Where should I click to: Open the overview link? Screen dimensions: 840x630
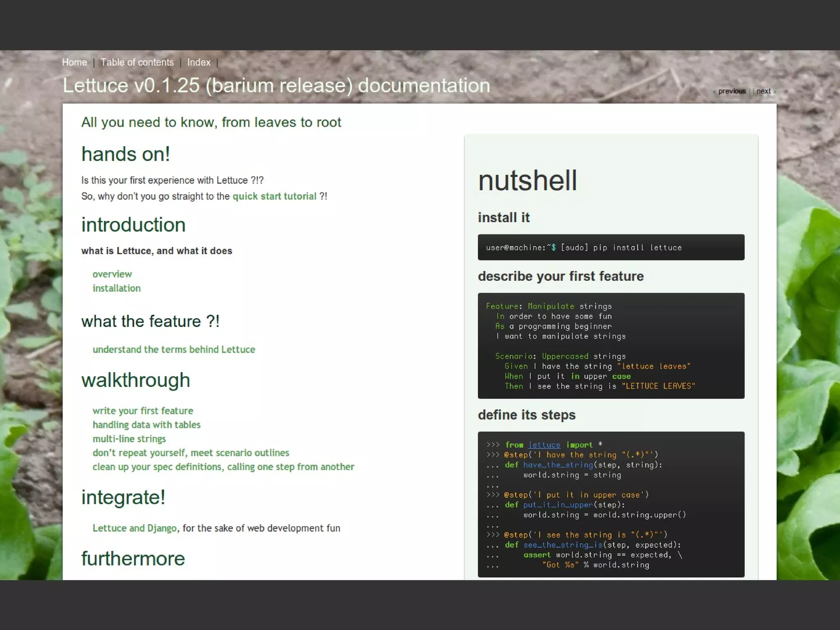pos(112,274)
